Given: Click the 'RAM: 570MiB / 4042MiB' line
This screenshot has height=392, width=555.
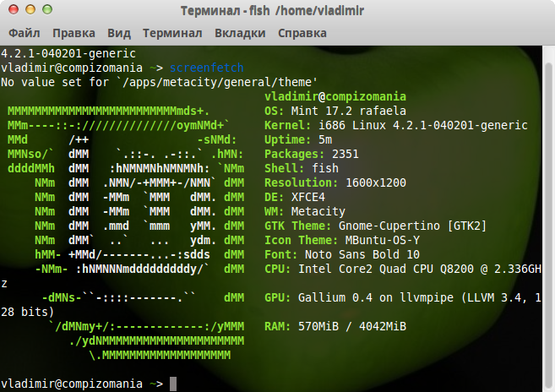Looking at the screenshot, I should click(x=335, y=326).
